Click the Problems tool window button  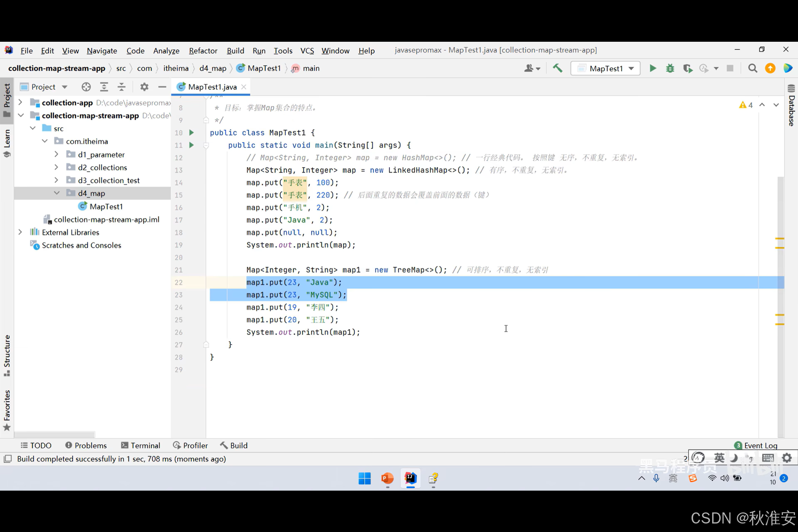(x=86, y=445)
